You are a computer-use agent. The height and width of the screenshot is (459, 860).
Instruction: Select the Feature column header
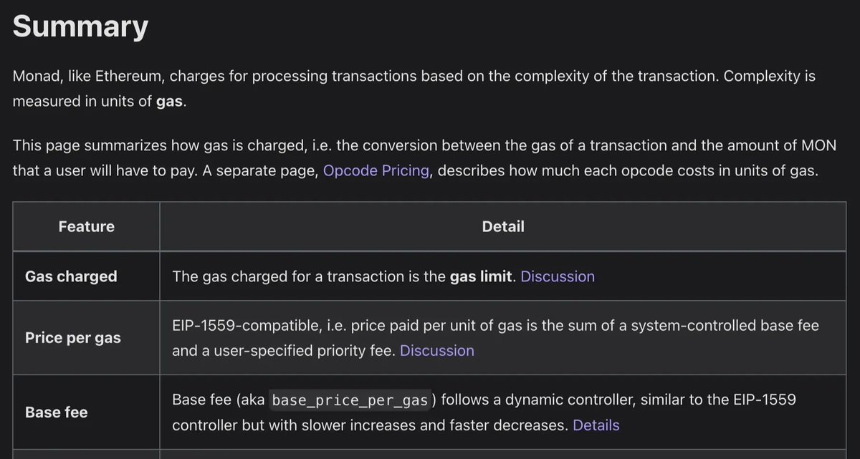(x=86, y=227)
